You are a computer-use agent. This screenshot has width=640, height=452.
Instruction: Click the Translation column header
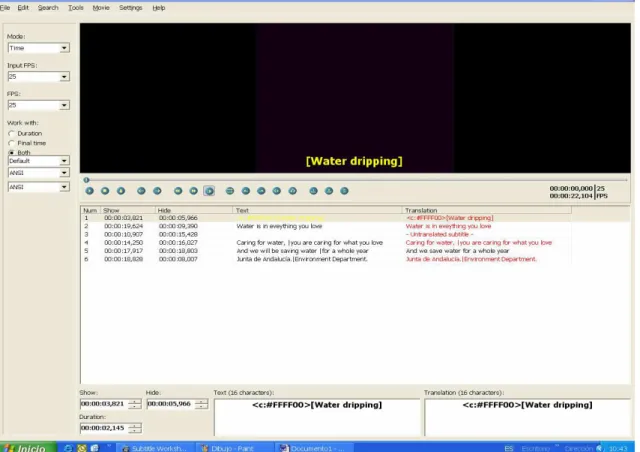[487, 210]
